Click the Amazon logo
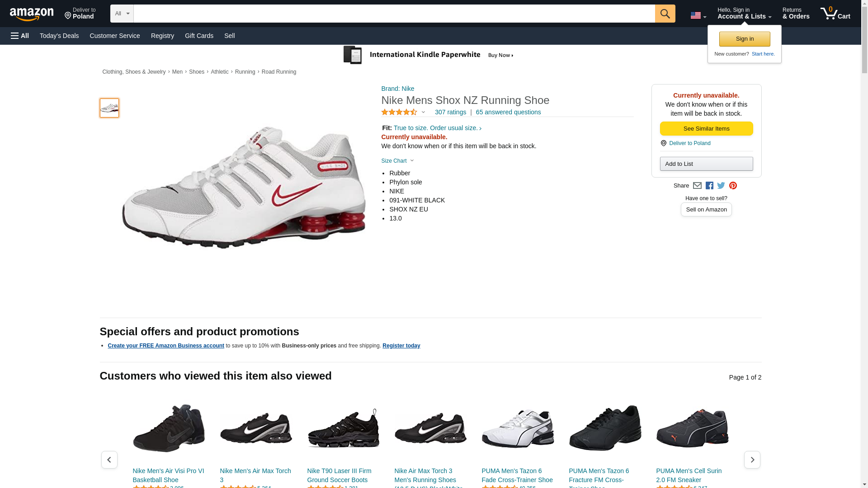This screenshot has height=488, width=868. click(x=32, y=14)
